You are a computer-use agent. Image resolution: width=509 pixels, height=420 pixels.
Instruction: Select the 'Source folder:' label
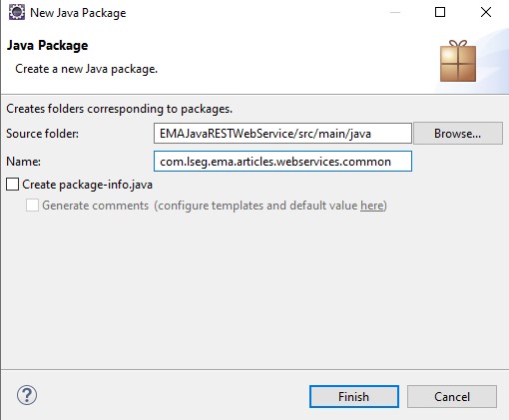point(43,134)
